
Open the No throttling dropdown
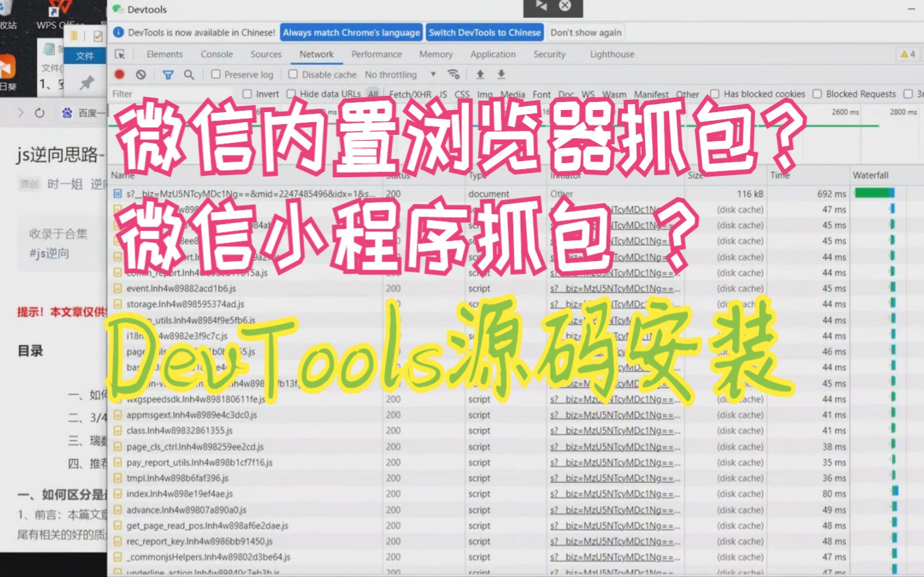click(x=400, y=74)
